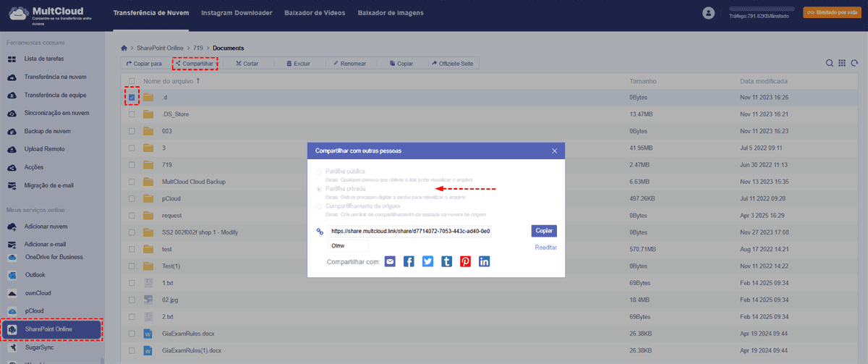Click Compartilhar in toolbar
Image resolution: width=868 pixels, height=364 pixels.
[x=195, y=64]
